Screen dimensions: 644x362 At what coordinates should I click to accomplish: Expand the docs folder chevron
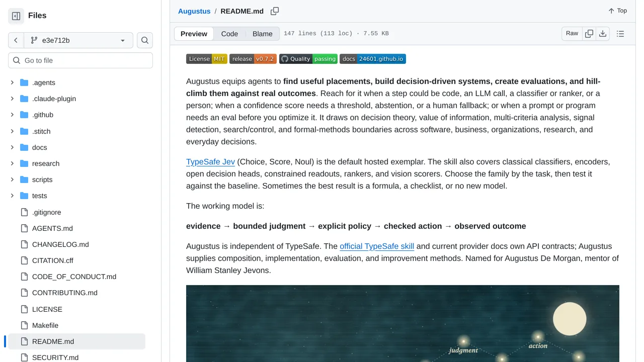[12, 147]
